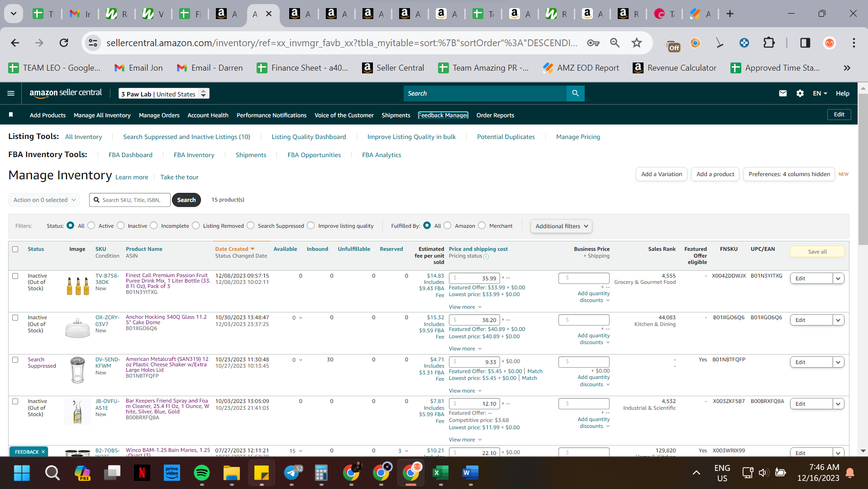868x489 pixels.
Task: Open the settings gear icon
Action: click(800, 93)
